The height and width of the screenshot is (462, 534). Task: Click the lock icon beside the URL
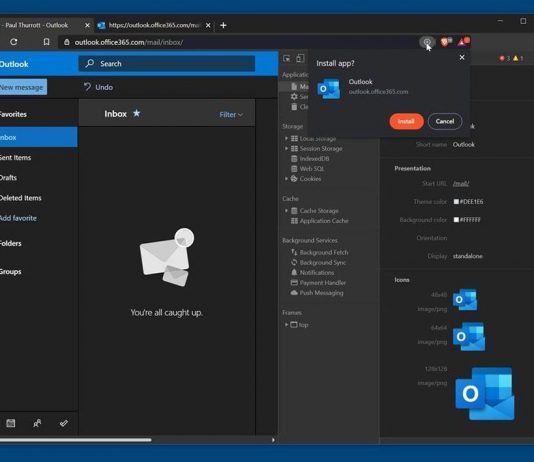point(67,42)
